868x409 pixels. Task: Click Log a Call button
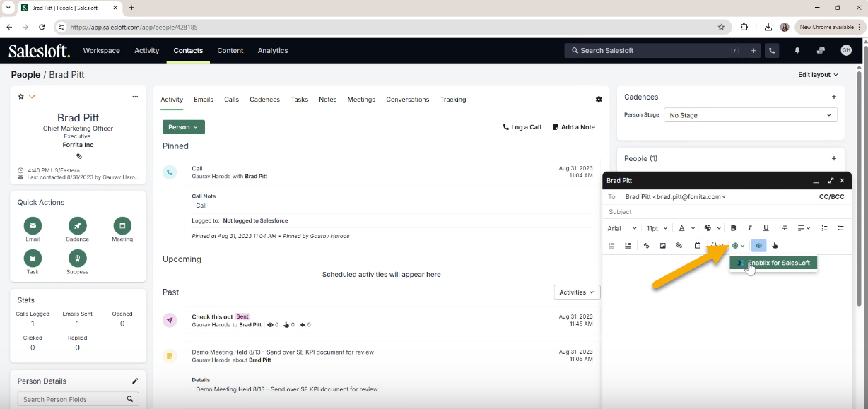tap(522, 127)
